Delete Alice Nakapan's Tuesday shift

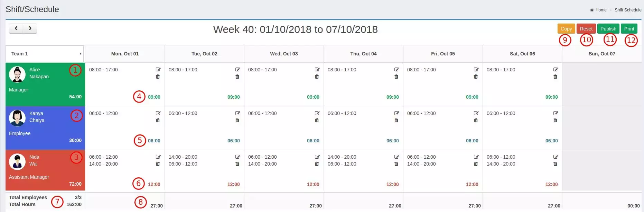coord(237,77)
